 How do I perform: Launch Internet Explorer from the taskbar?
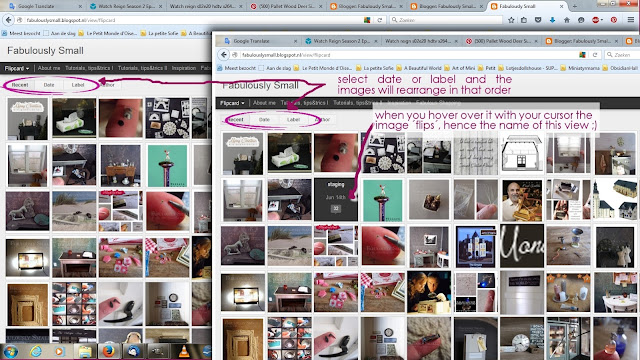pyautogui.click(x=36, y=351)
